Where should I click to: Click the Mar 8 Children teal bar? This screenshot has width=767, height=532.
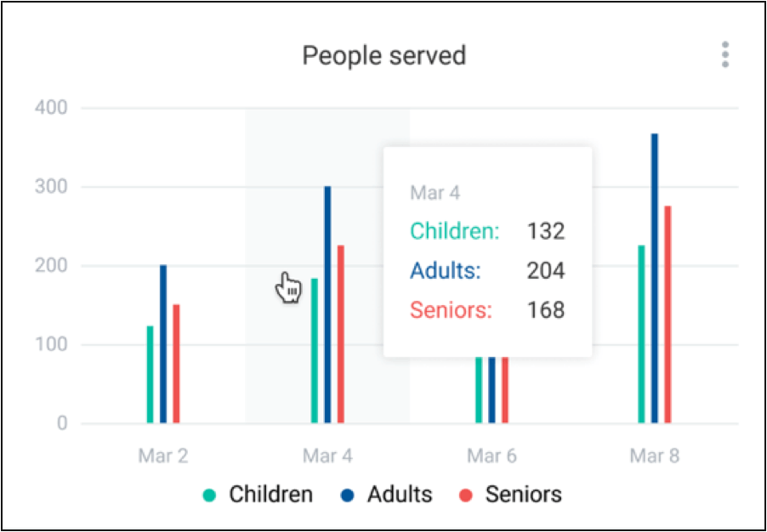(x=641, y=334)
